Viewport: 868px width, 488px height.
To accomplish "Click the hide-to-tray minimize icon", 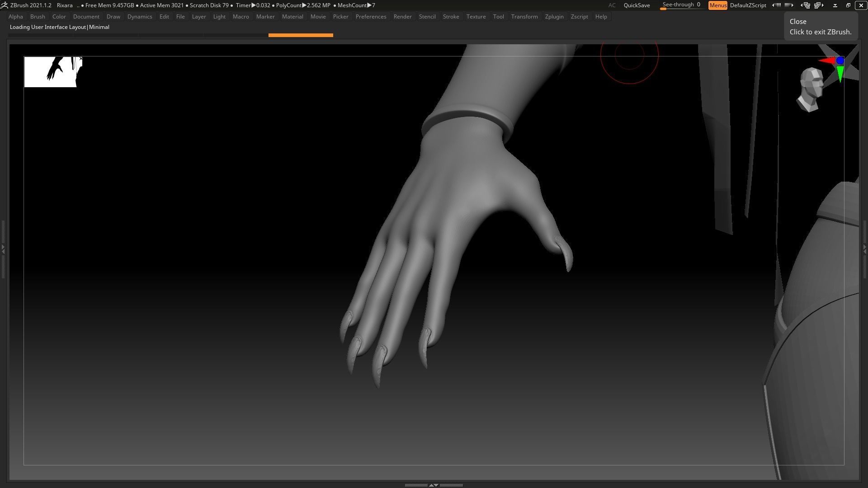I will [835, 5].
